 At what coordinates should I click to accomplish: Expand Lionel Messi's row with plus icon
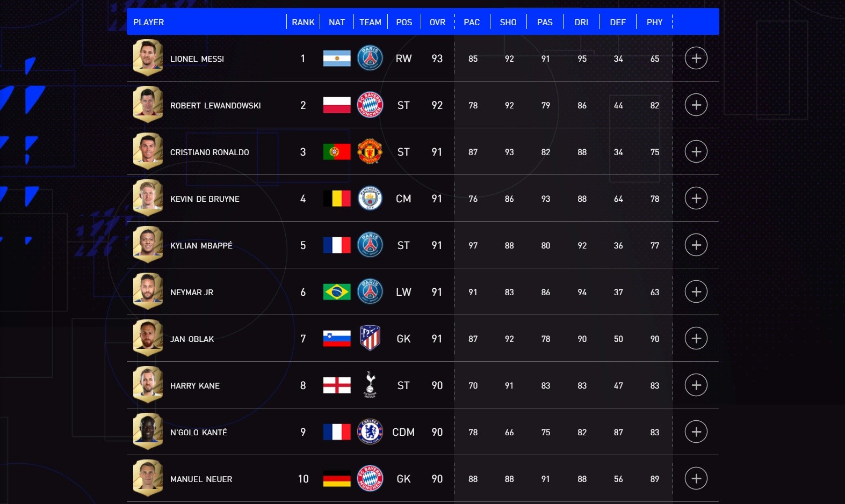[x=696, y=58]
